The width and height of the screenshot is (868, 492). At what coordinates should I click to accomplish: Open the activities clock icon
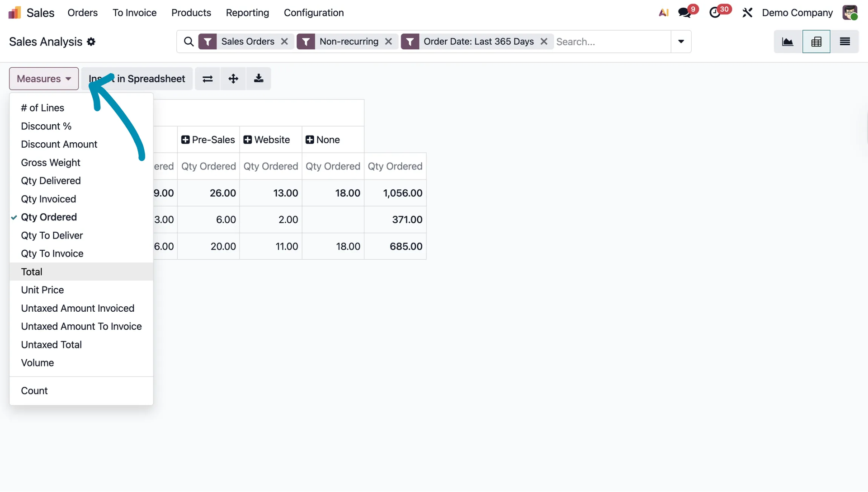click(x=715, y=13)
